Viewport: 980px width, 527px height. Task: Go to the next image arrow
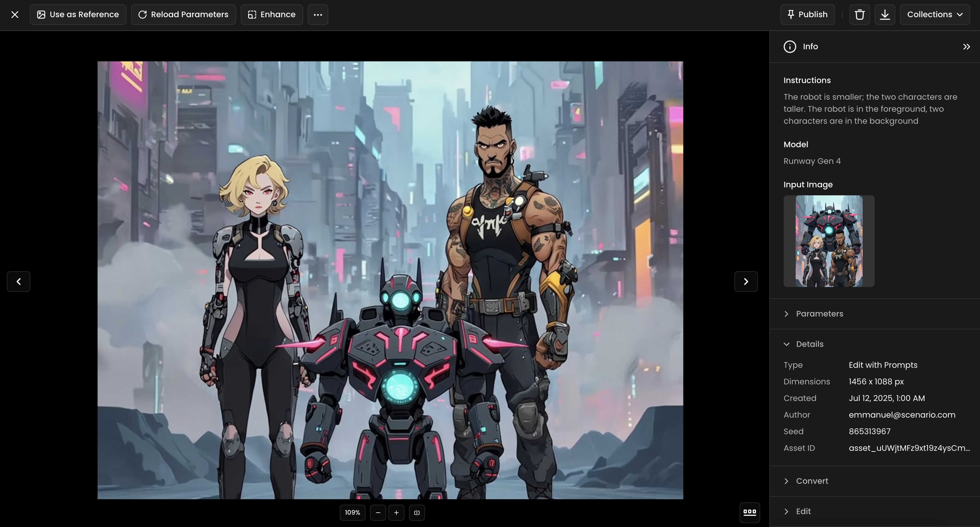(746, 281)
